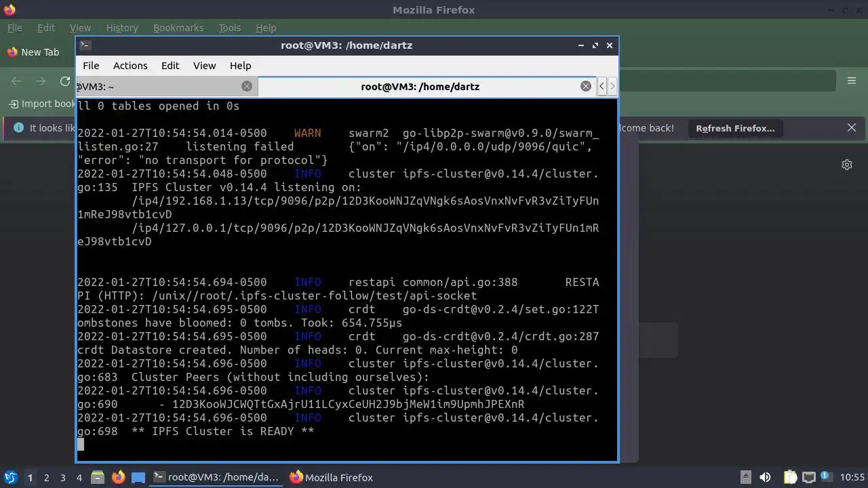Image resolution: width=868 pixels, height=488 pixels.
Task: Open the terminal View menu
Action: [204, 66]
